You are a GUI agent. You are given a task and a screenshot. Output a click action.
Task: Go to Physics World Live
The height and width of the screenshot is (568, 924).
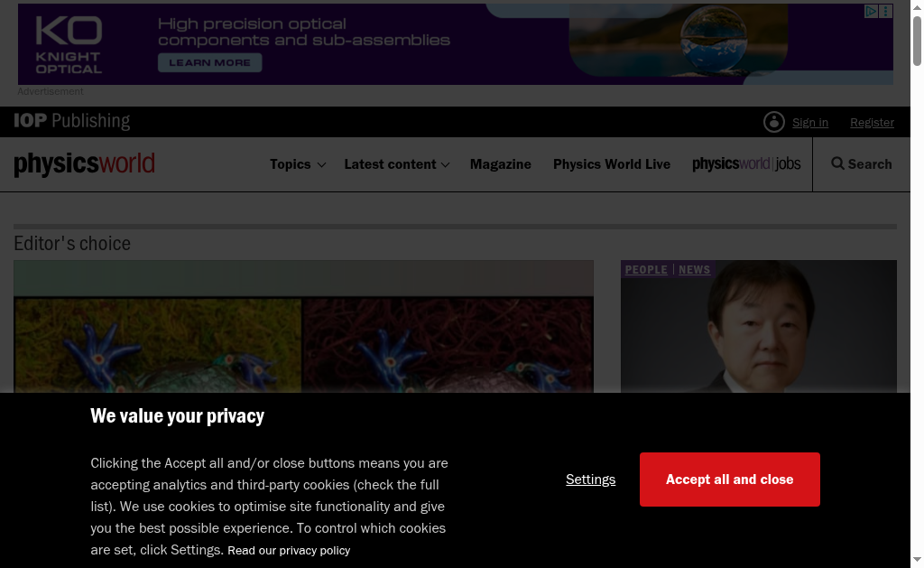[x=611, y=164]
